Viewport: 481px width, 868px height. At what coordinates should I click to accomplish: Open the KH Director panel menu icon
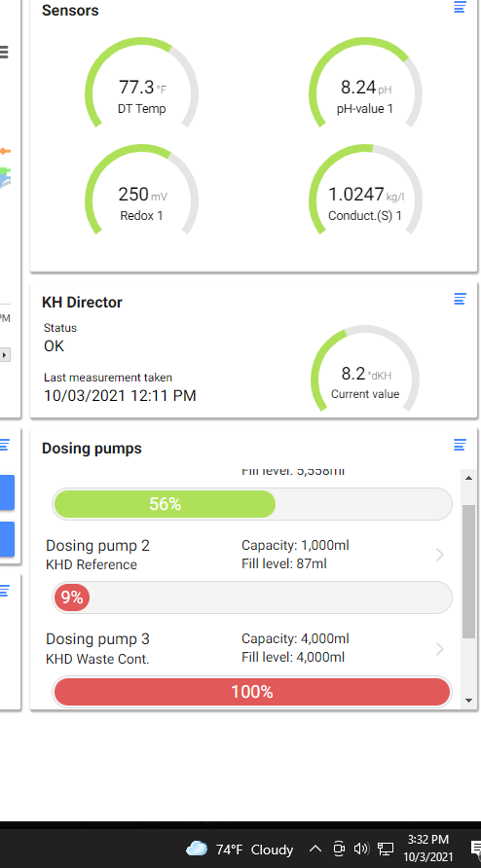(x=460, y=299)
